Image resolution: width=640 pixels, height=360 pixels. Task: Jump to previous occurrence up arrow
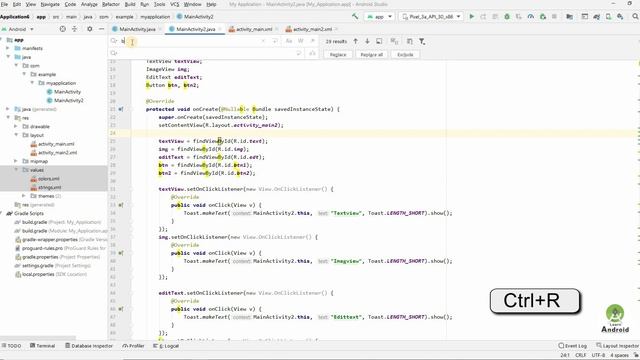pyautogui.click(x=356, y=41)
